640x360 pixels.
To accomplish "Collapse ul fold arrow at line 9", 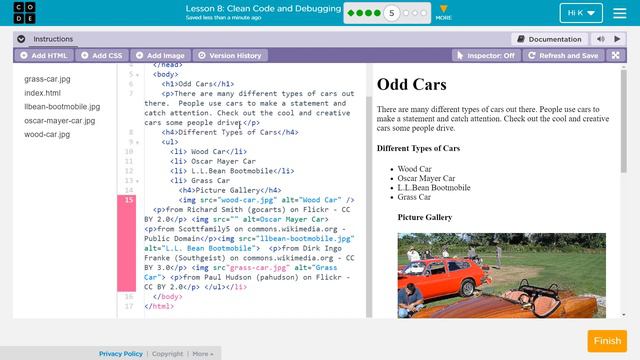I will [x=138, y=142].
